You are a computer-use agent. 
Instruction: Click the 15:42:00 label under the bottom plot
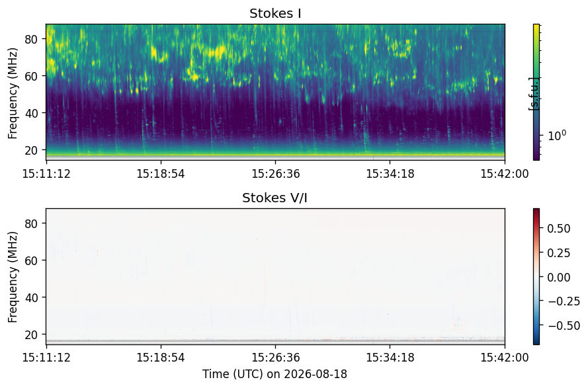[x=505, y=357]
